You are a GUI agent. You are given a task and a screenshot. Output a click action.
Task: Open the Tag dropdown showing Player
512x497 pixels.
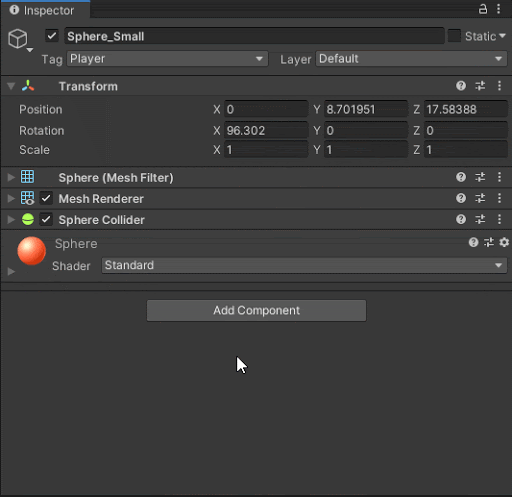pyautogui.click(x=167, y=59)
